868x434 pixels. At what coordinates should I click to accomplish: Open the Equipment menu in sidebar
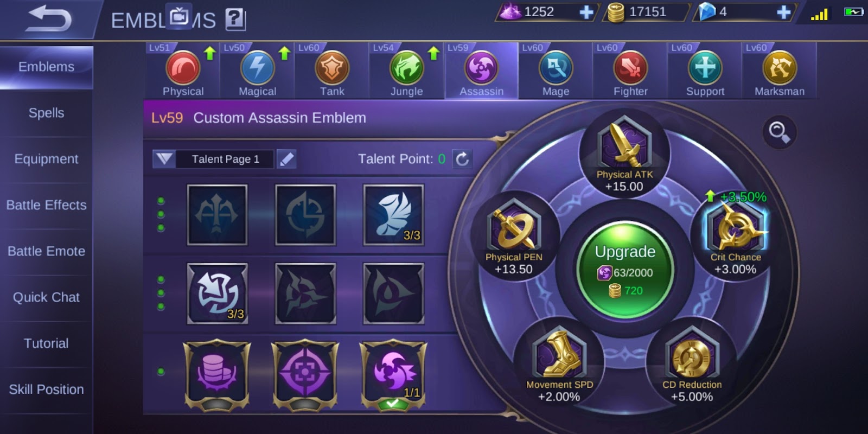pos(46,159)
